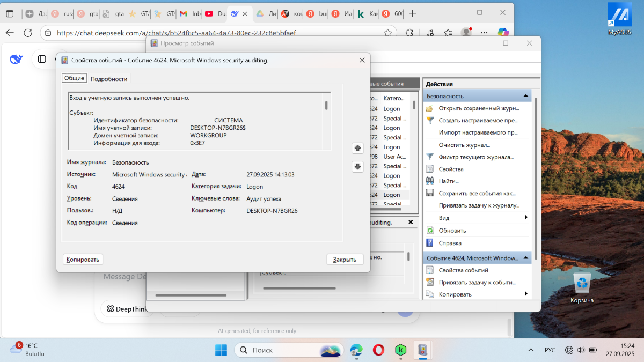Click the Закрыть button
The width and height of the screenshot is (644, 362).
345,260
